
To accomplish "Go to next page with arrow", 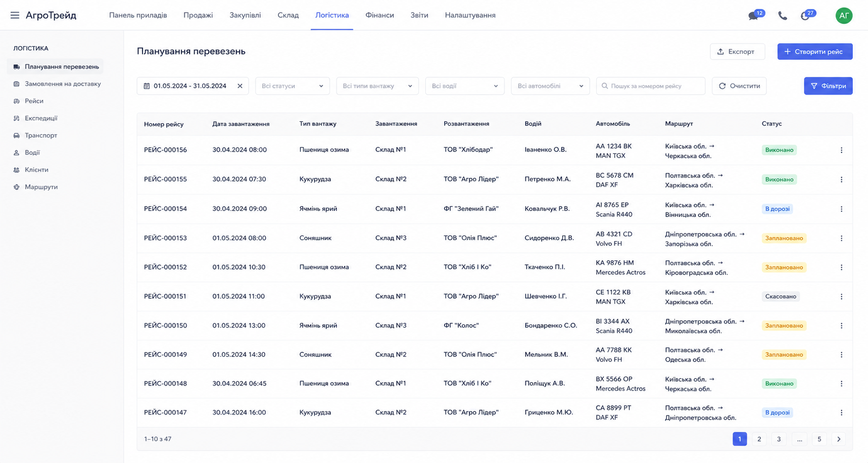I will click(839, 439).
